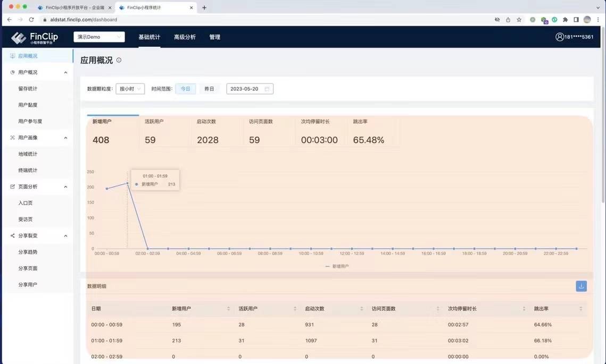Screen dimensions: 606x364
Task: Open 应用概况 in sidebar
Action: pyautogui.click(x=37, y=56)
